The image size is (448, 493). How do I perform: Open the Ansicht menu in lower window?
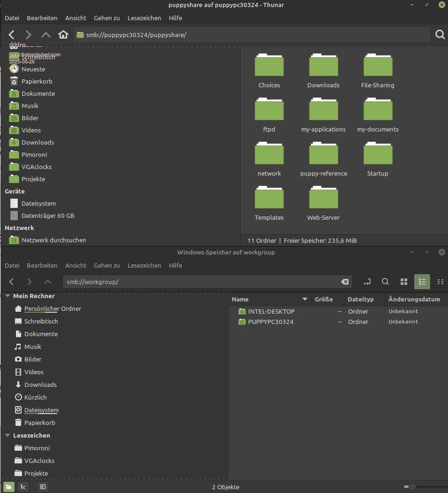pyautogui.click(x=76, y=265)
